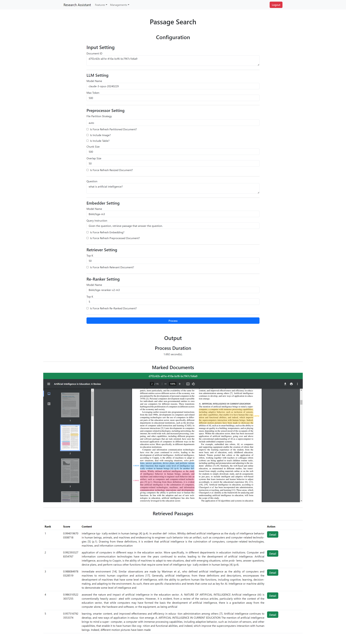Click the Re-Ranker Model Name field

coord(173,290)
